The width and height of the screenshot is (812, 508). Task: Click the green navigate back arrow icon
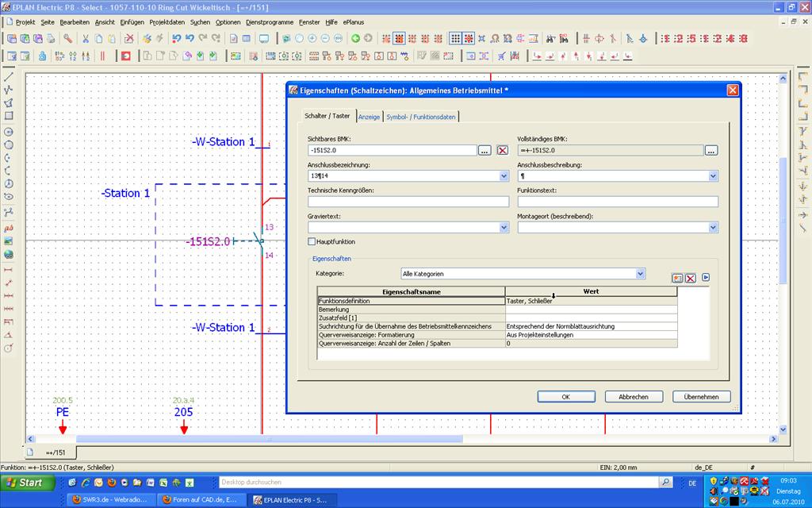(x=355, y=38)
